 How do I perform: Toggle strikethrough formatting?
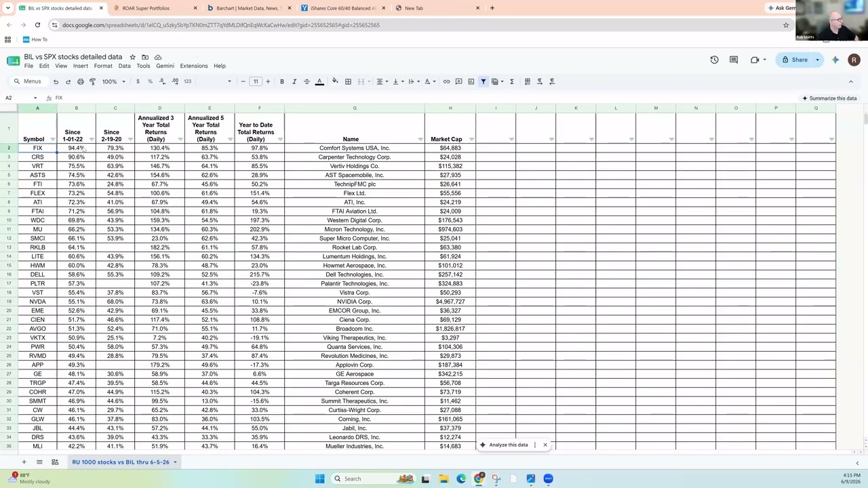pyautogui.click(x=307, y=81)
